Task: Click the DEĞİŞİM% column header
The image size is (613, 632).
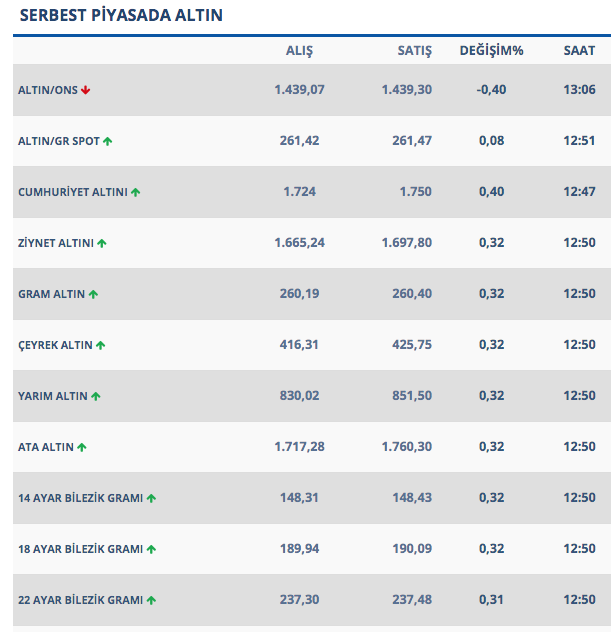Action: [x=492, y=51]
